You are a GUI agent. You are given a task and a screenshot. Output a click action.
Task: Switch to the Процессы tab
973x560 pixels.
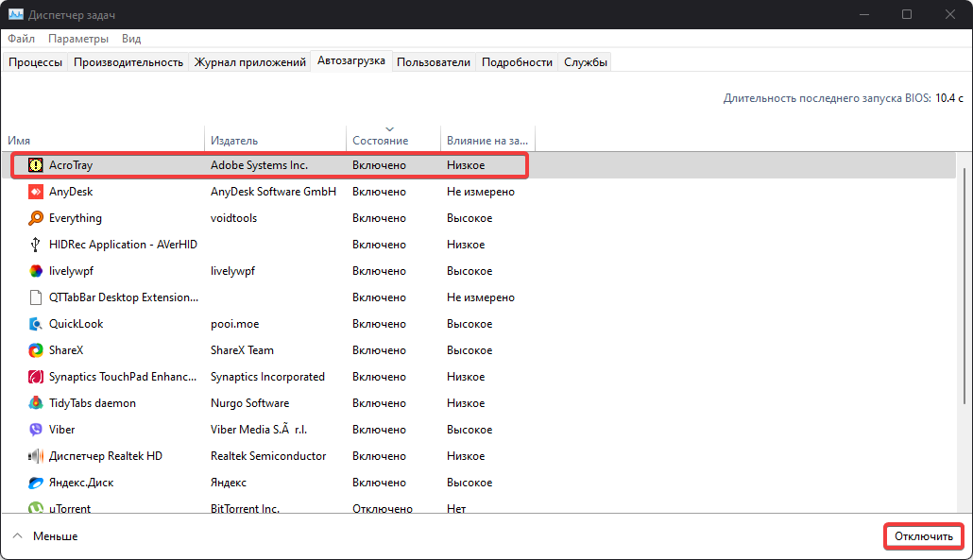pyautogui.click(x=35, y=62)
